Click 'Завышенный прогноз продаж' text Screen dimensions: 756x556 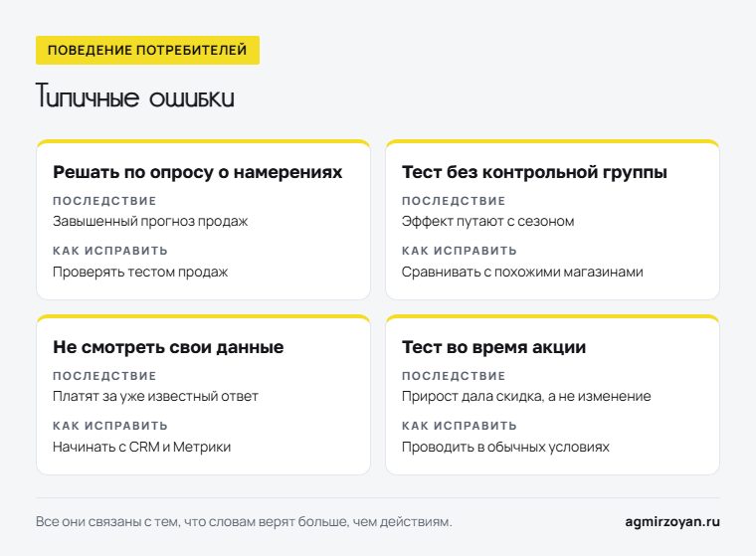tap(150, 222)
